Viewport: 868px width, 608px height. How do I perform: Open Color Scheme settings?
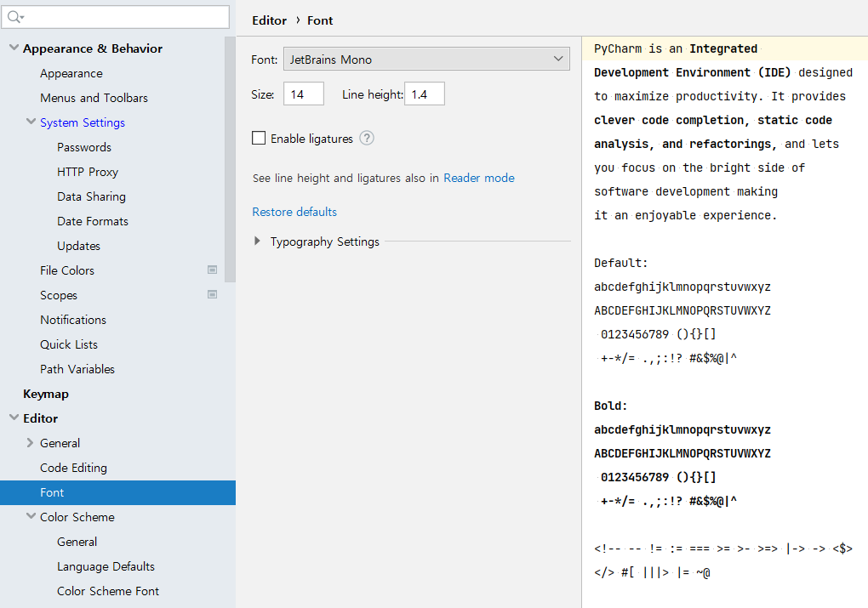[77, 517]
